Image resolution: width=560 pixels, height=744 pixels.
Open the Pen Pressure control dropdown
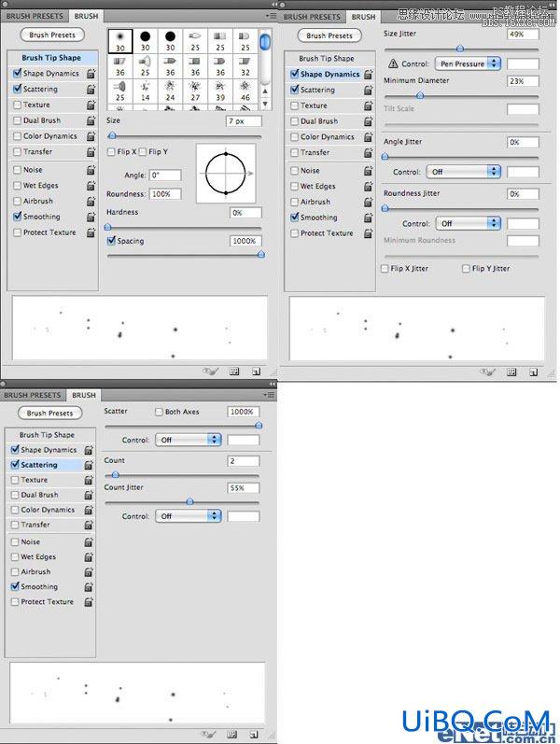point(468,63)
